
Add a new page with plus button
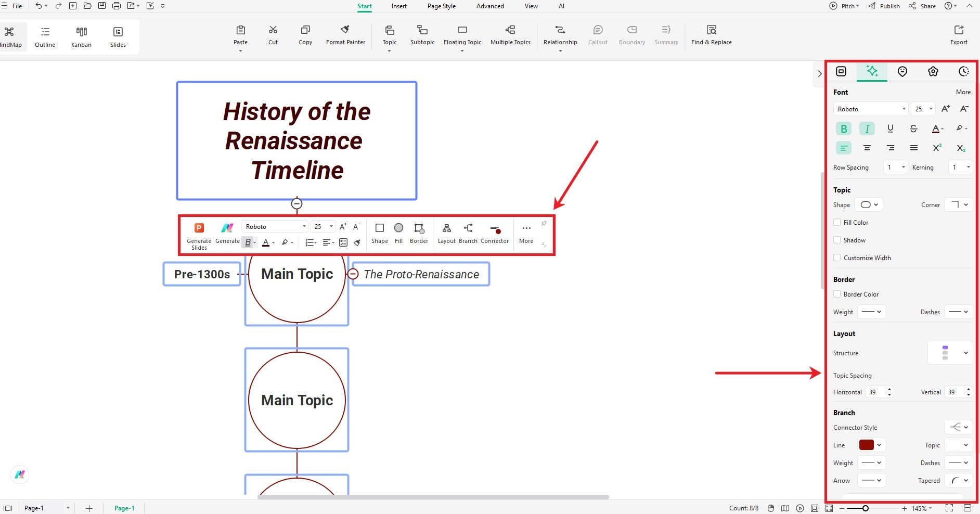tap(89, 508)
